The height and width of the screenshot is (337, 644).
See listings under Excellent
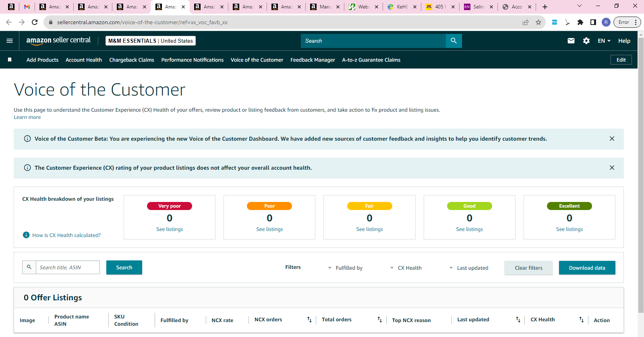point(569,229)
